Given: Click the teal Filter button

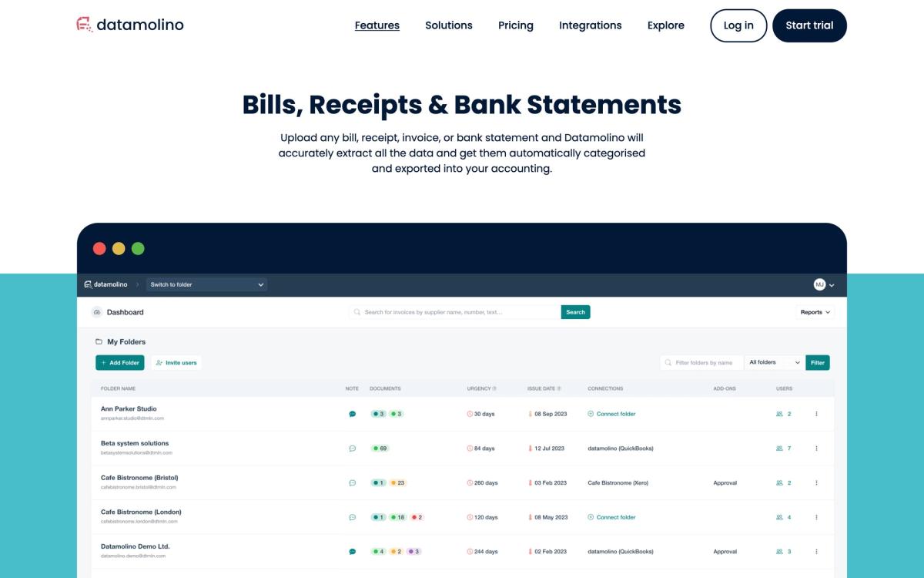Looking at the screenshot, I should tap(818, 362).
